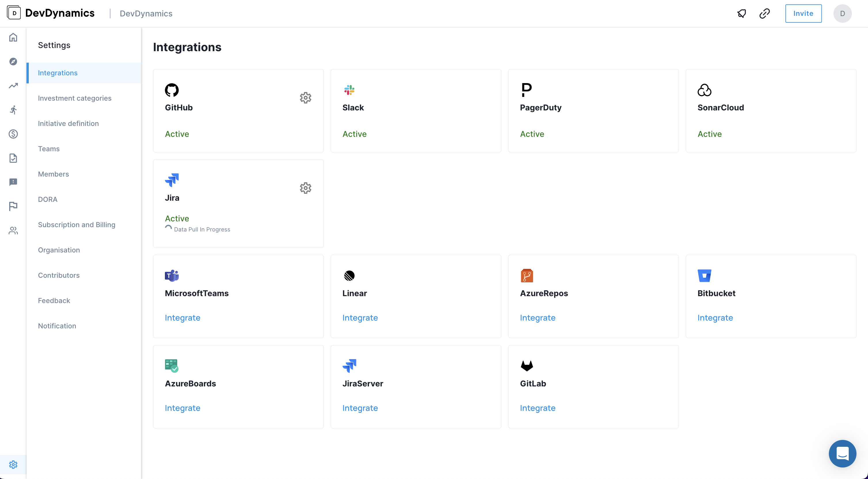The image size is (868, 479).
Task: Click Integrate under Bitbucket
Action: click(715, 317)
